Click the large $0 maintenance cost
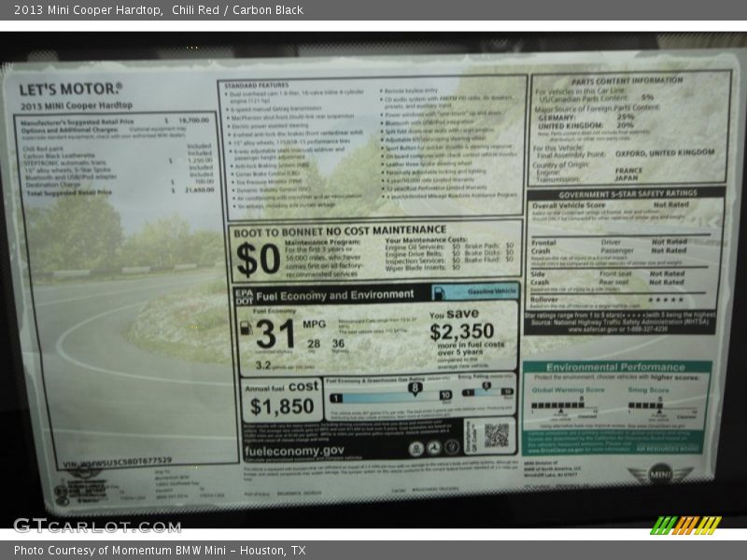The width and height of the screenshot is (747, 560). tap(259, 259)
